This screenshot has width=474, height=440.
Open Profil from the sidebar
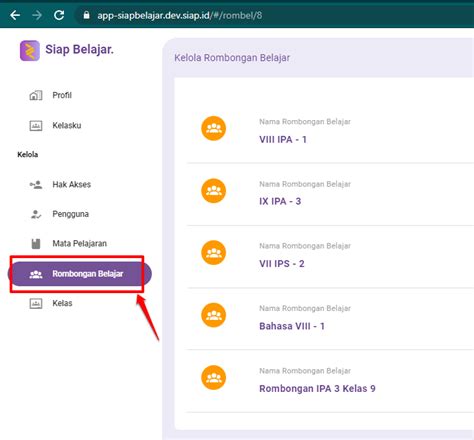pyautogui.click(x=62, y=95)
